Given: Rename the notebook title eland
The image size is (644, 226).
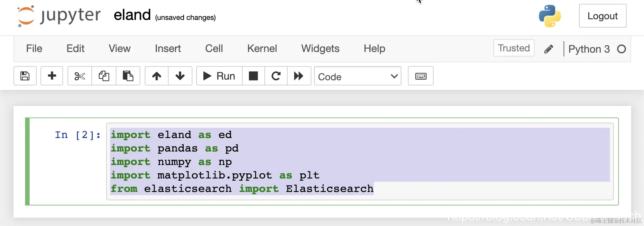Looking at the screenshot, I should 132,15.
